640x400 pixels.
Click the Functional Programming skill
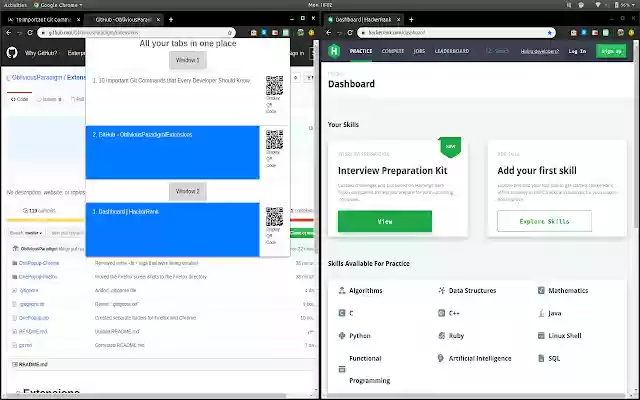coord(369,369)
